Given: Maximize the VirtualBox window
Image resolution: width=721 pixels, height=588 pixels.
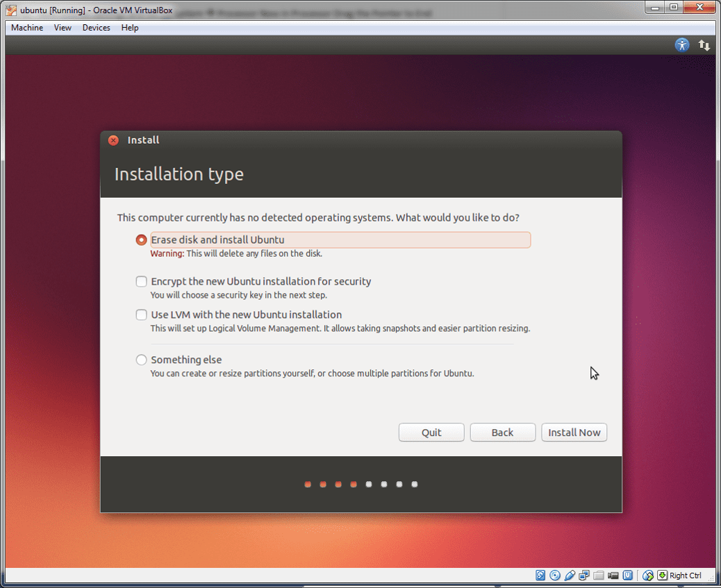Looking at the screenshot, I should [x=674, y=8].
